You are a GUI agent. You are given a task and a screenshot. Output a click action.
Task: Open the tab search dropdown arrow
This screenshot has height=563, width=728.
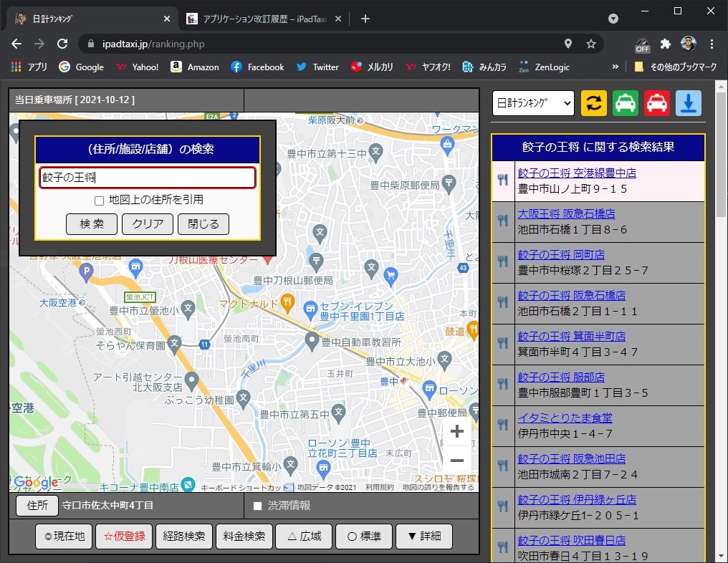click(613, 19)
